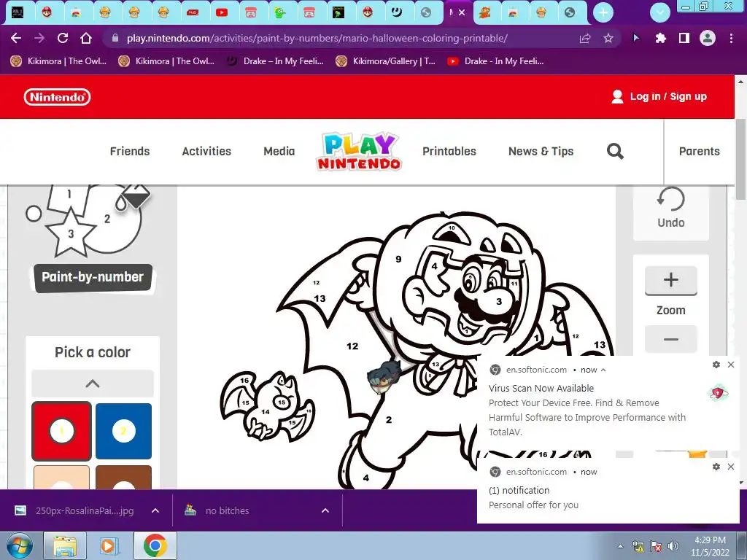Image resolution: width=747 pixels, height=560 pixels.
Task: Open the Action Center flag icon
Action: 656,546
